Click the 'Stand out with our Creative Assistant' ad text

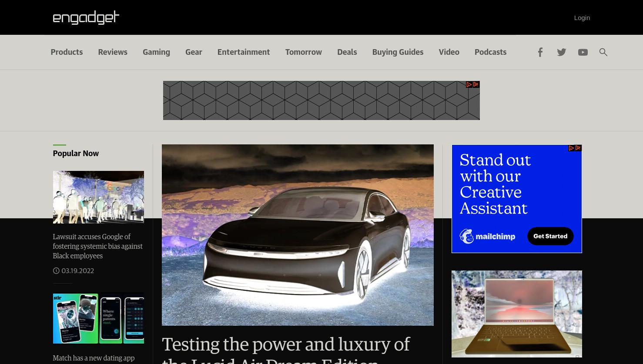point(495,184)
